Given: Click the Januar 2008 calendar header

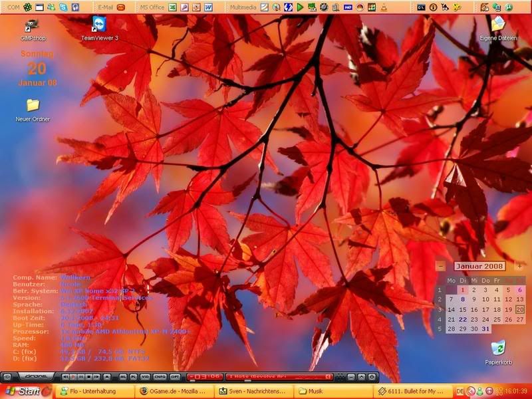Looking at the screenshot, I should (x=479, y=266).
